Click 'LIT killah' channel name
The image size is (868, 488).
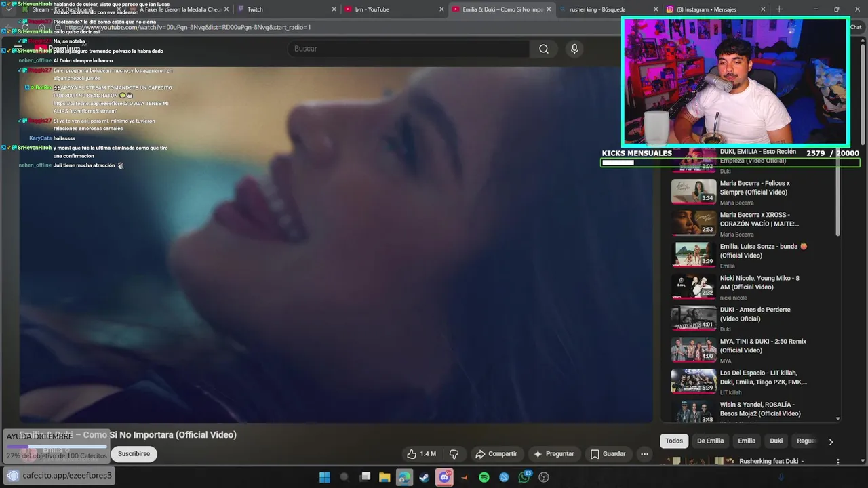coord(731,392)
